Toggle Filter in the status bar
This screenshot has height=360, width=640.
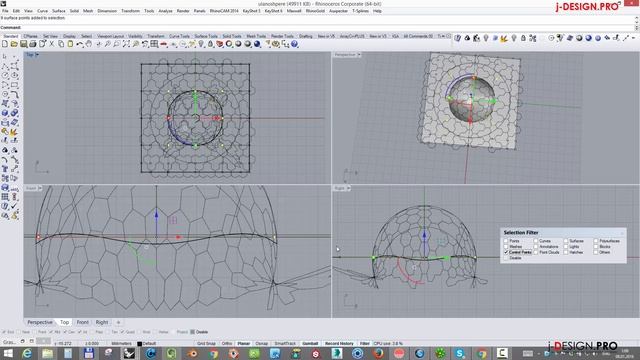[x=364, y=344]
